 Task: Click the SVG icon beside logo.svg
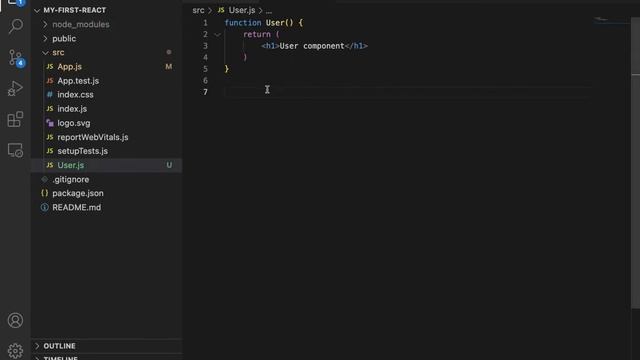coord(50,123)
